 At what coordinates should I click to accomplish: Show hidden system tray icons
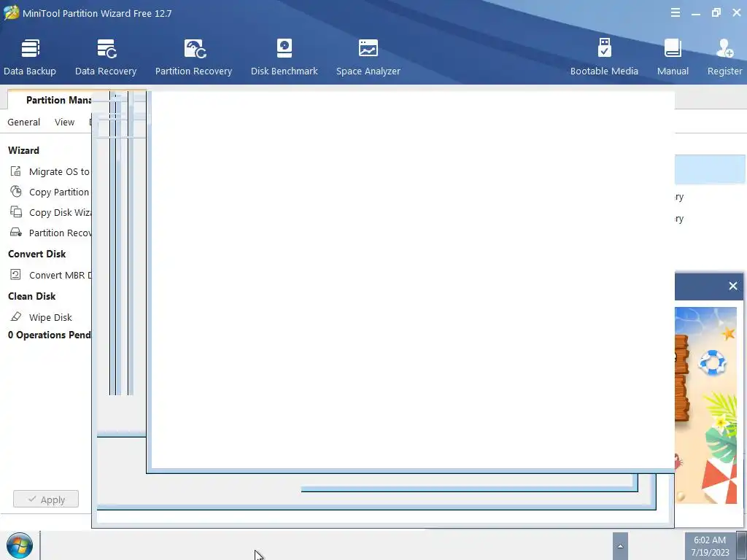pyautogui.click(x=620, y=546)
